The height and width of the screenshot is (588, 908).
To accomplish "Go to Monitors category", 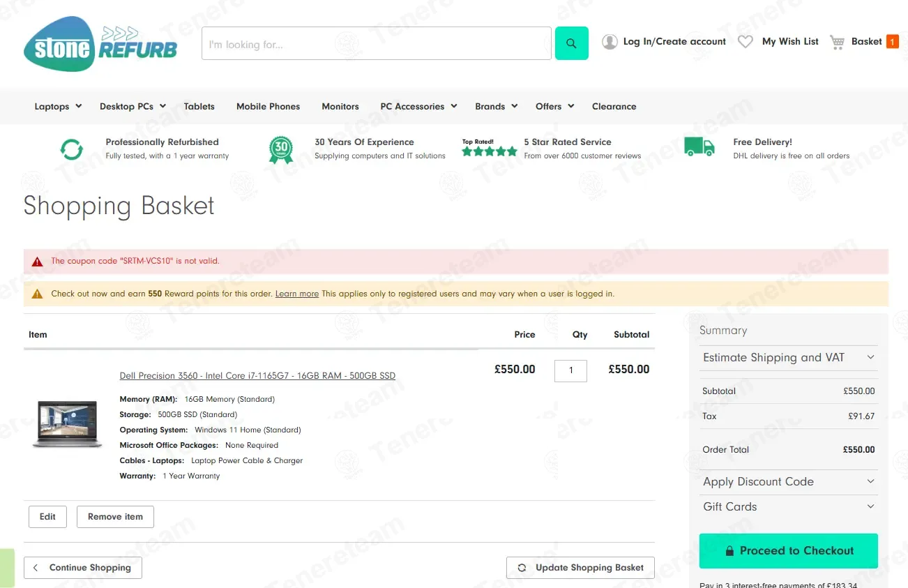I will click(340, 107).
